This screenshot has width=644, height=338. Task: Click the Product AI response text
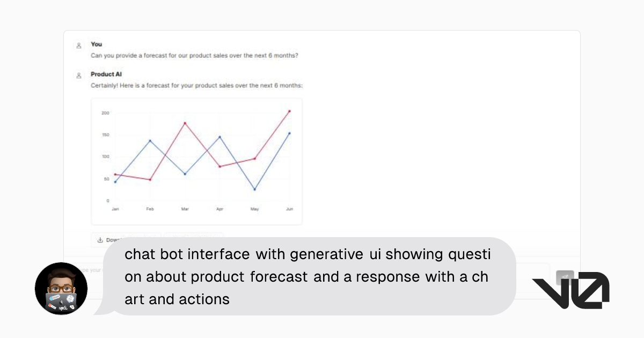pyautogui.click(x=196, y=85)
